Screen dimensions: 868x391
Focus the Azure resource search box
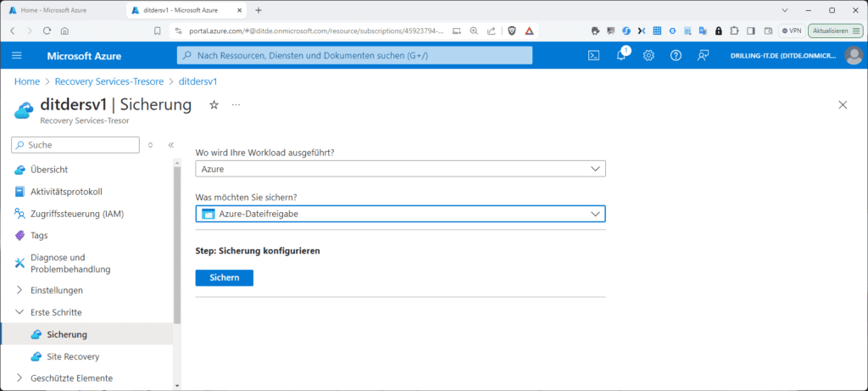[354, 55]
